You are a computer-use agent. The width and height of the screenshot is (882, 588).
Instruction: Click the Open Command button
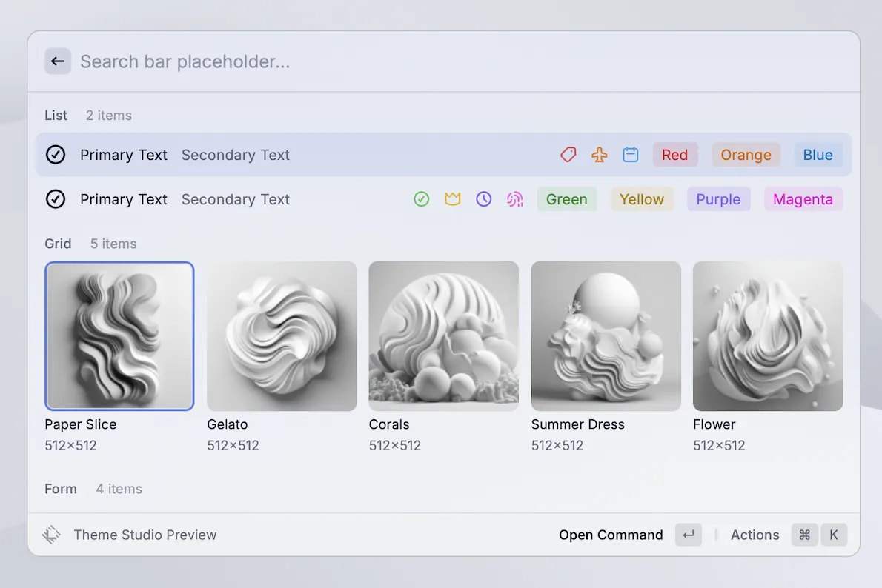click(x=611, y=535)
